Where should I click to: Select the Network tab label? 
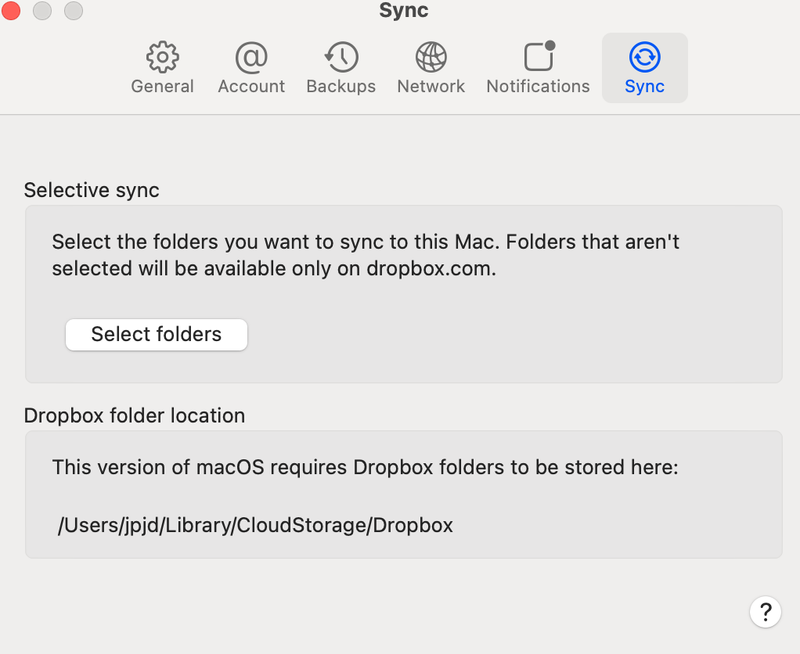431,87
